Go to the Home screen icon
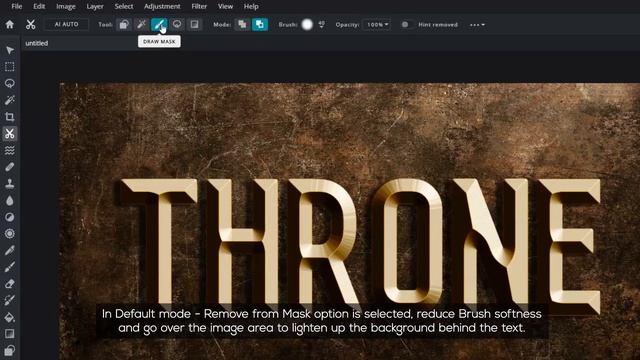 tap(10, 24)
